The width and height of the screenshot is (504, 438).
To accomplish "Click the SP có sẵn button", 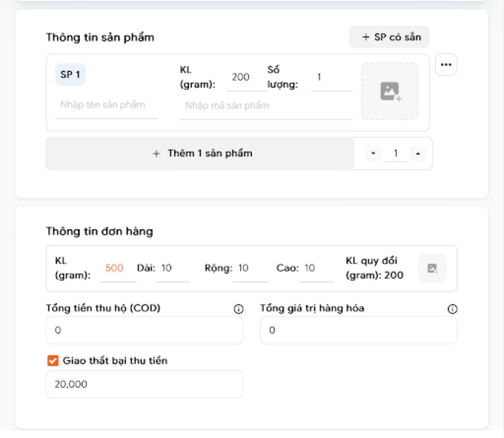I will [389, 37].
